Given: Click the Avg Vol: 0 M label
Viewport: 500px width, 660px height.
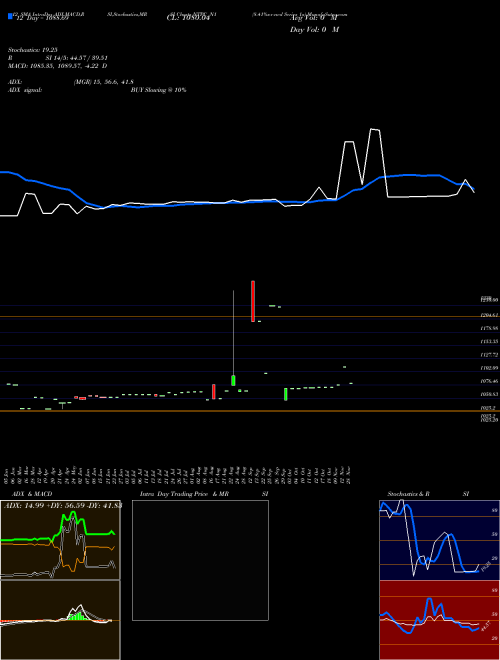Looking at the screenshot, I should point(313,18).
